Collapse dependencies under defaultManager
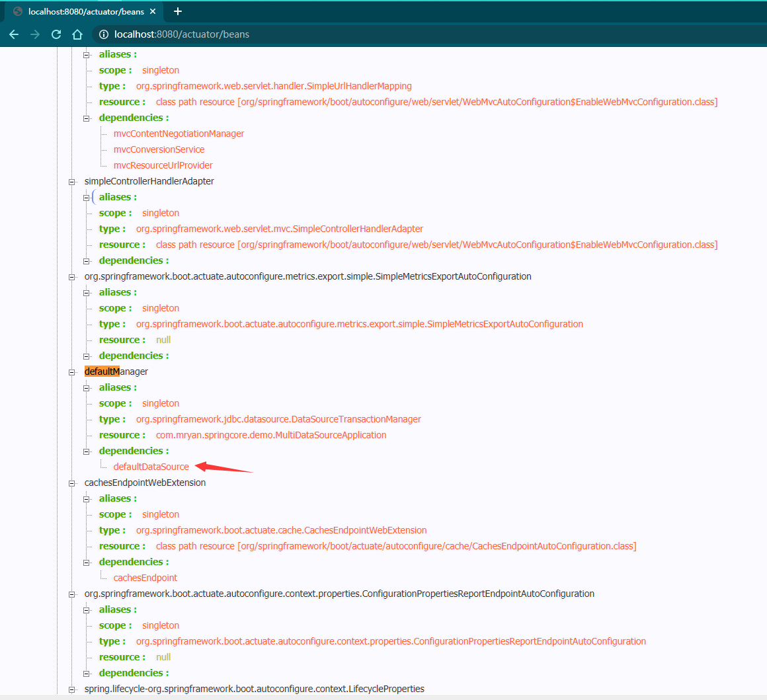The image size is (767, 700). pos(87,451)
